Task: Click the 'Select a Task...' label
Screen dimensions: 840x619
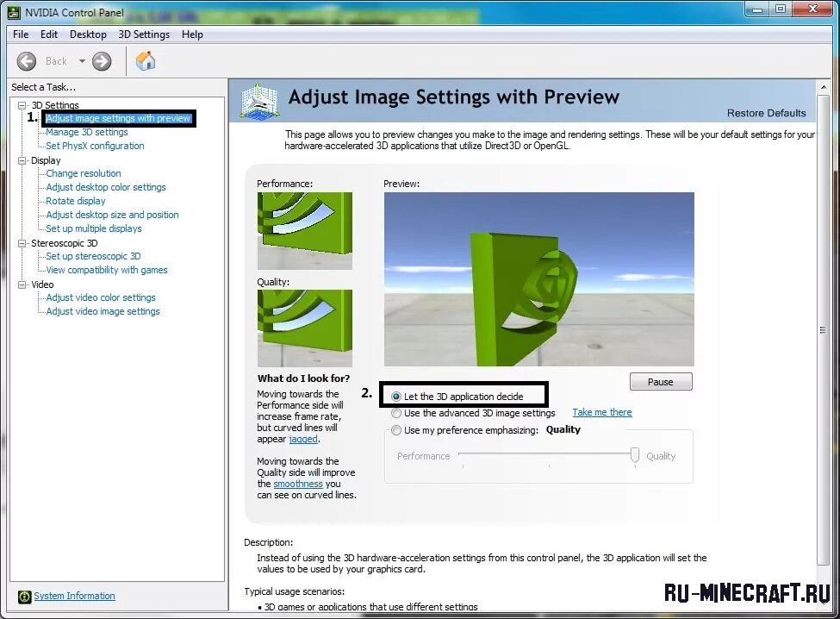Action: click(43, 87)
